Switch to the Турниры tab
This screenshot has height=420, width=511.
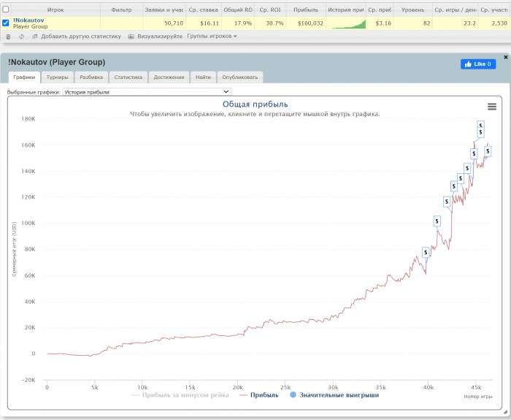[x=57, y=77]
